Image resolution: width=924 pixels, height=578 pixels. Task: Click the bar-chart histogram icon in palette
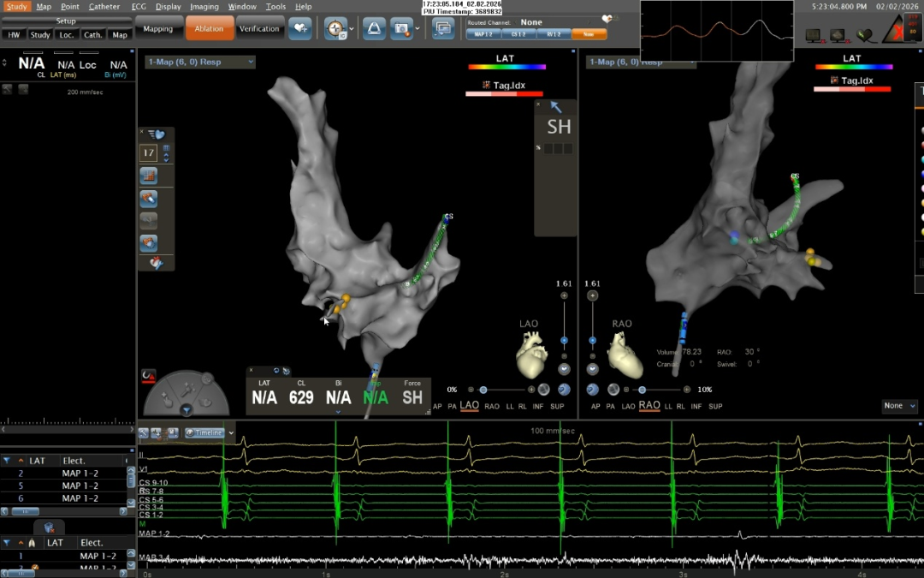pos(148,176)
